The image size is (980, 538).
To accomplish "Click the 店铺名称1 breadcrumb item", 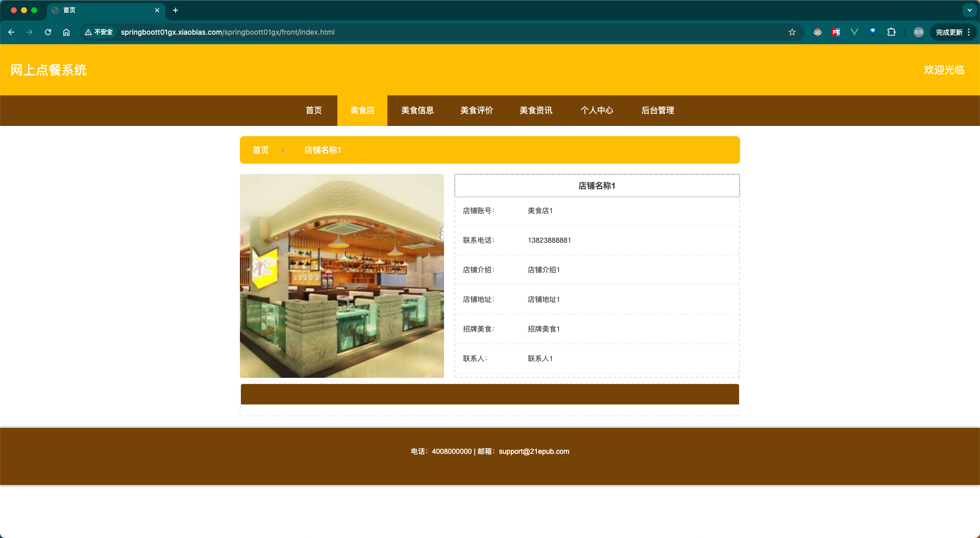I will click(323, 150).
